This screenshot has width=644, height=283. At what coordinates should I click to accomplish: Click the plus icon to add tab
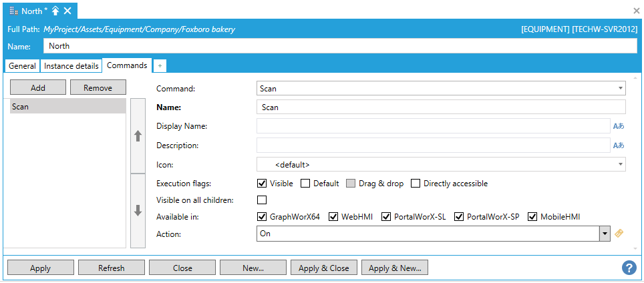click(160, 66)
